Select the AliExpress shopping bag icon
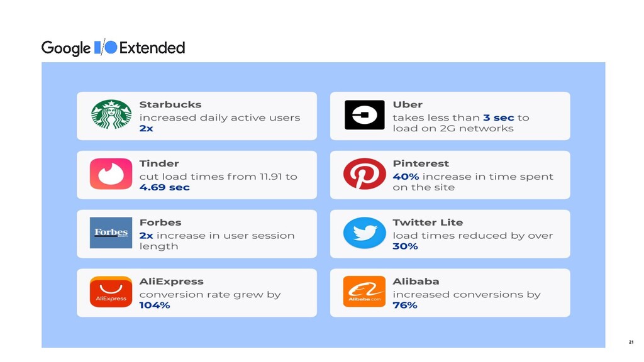 click(x=111, y=292)
